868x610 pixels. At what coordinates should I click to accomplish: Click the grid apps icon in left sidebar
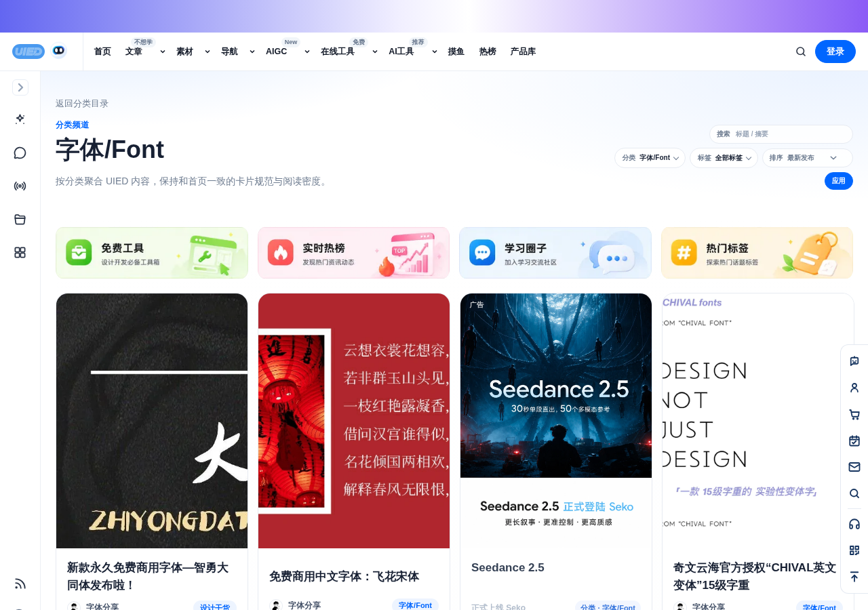click(20, 253)
